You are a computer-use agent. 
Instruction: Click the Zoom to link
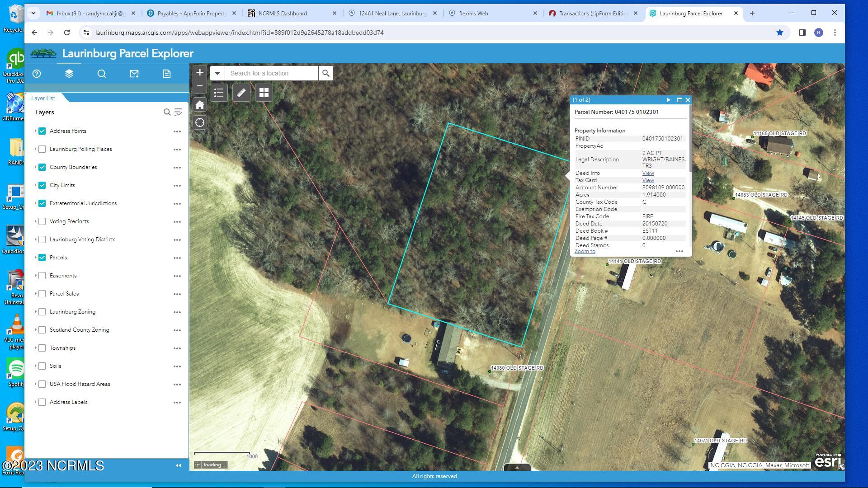click(x=585, y=251)
